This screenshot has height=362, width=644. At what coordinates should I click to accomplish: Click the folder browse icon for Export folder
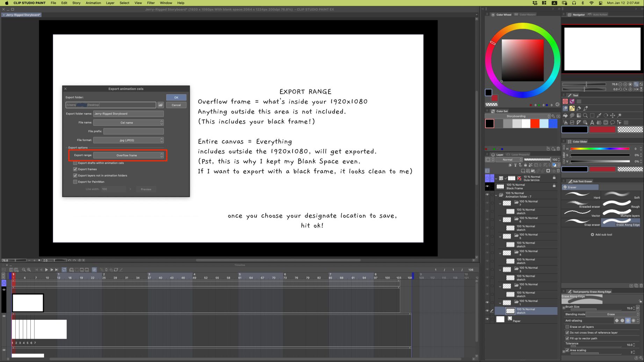click(160, 105)
